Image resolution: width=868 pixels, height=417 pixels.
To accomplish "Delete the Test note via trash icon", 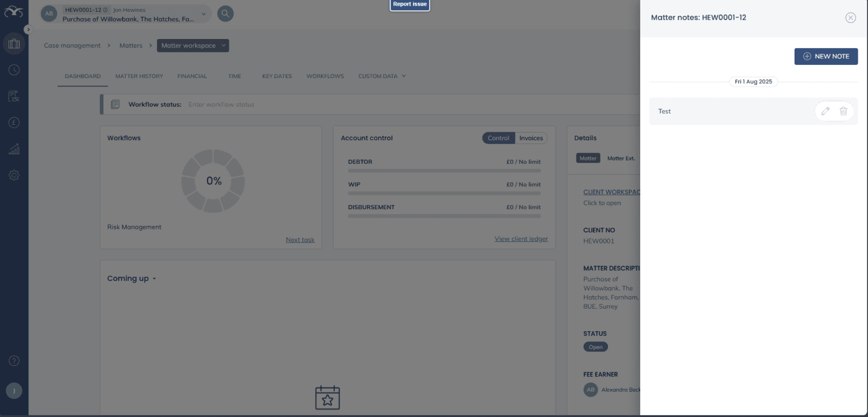I will (843, 111).
